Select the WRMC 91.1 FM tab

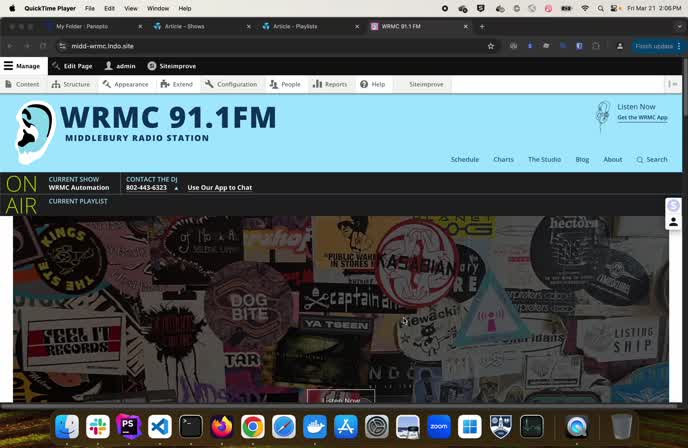tap(419, 26)
